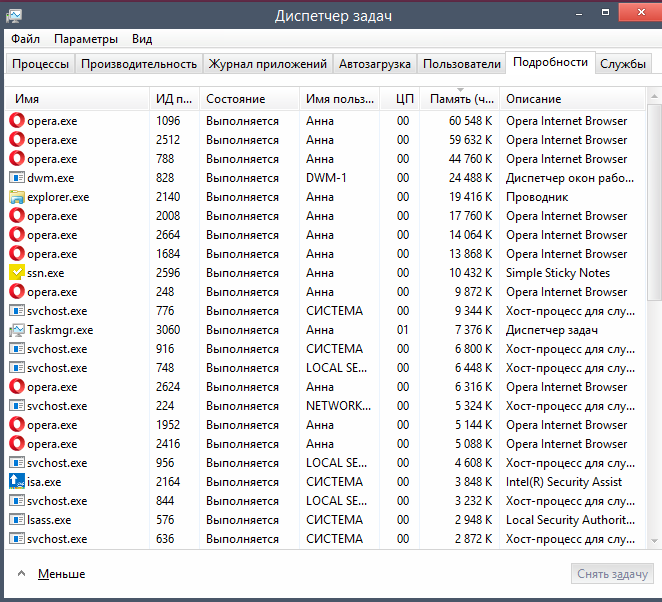Select the isa.exe Intel Security Assist icon

[x=17, y=481]
